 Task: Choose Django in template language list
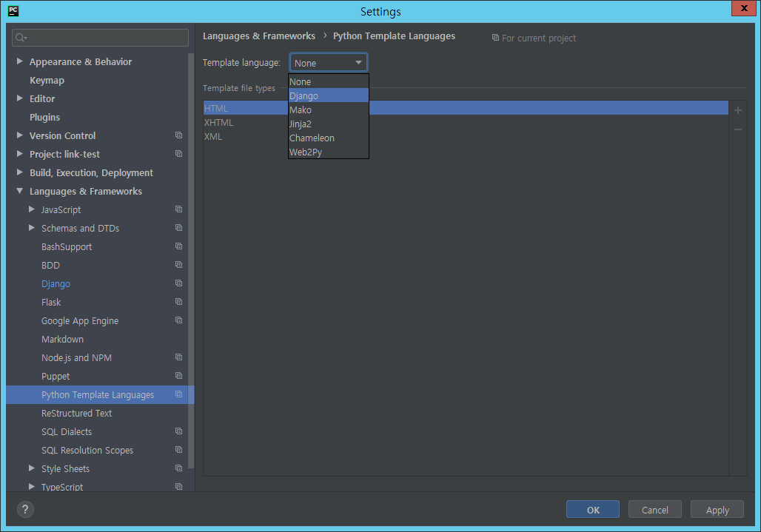(x=329, y=95)
